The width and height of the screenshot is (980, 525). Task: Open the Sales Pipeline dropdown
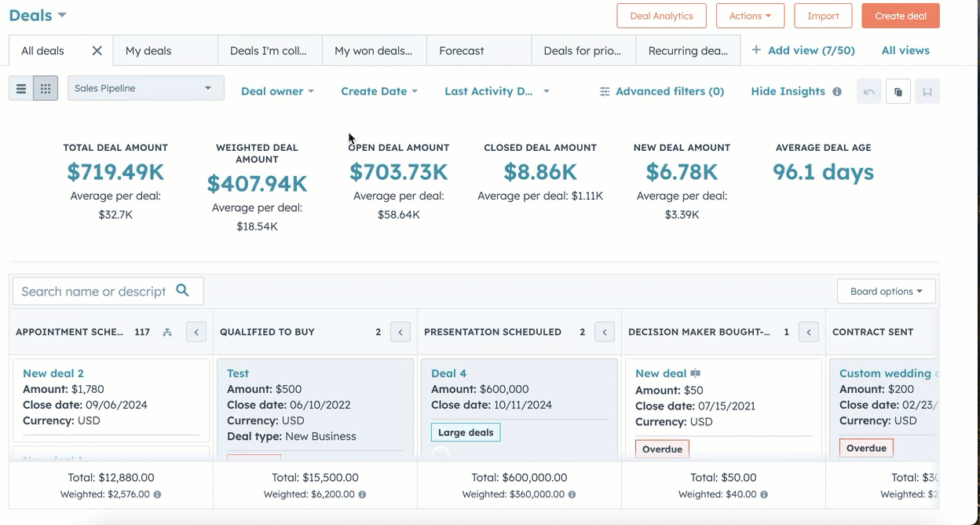145,88
